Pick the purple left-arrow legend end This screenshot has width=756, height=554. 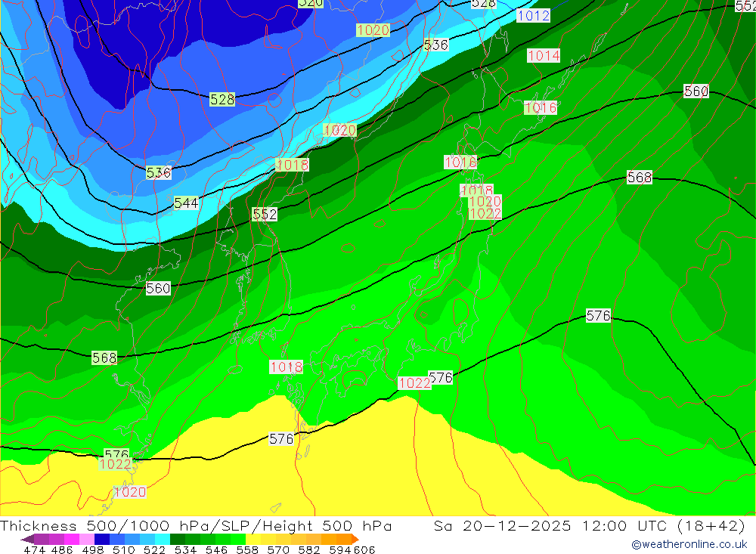click(27, 539)
